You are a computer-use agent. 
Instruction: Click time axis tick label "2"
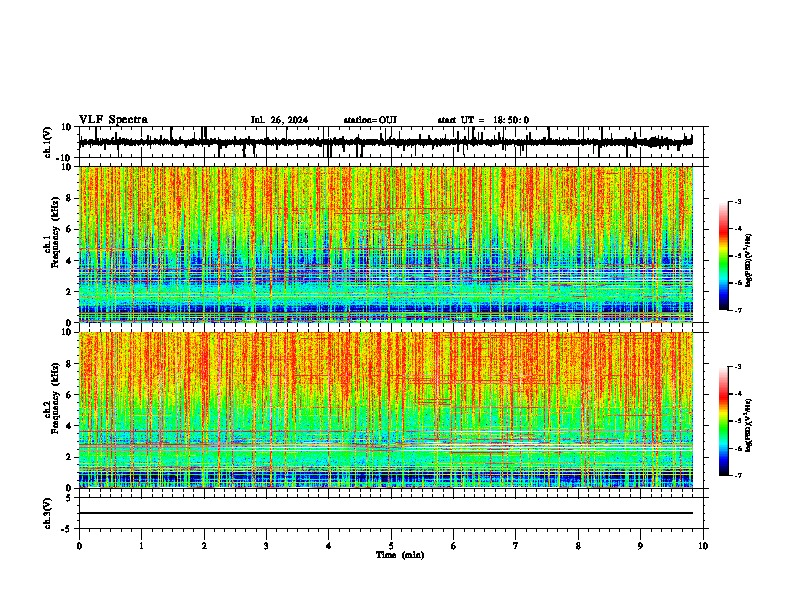(x=204, y=546)
